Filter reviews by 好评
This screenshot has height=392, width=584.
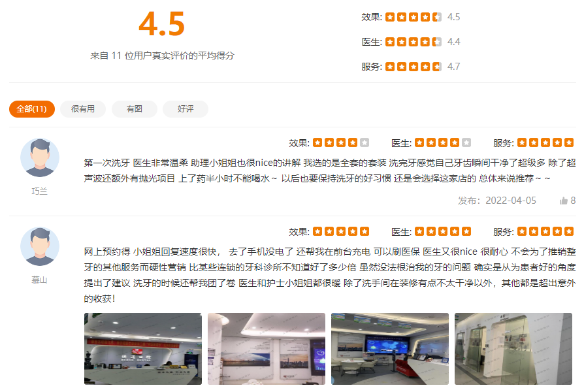pos(185,109)
